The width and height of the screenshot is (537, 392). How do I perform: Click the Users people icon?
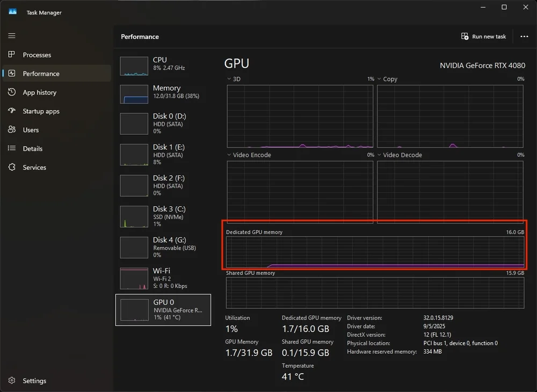[x=12, y=130]
